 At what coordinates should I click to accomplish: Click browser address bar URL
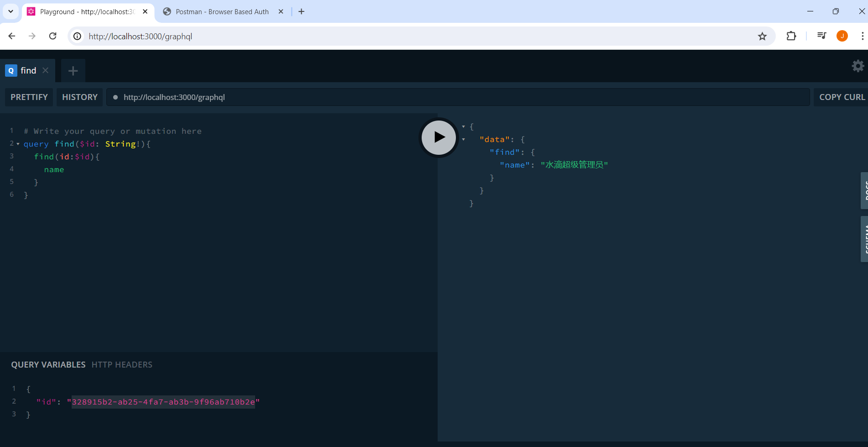(140, 36)
